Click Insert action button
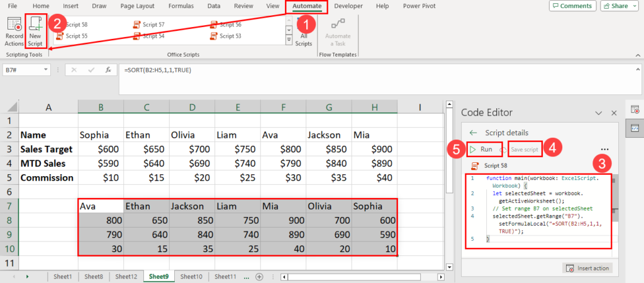The image size is (644, 283). (x=587, y=268)
